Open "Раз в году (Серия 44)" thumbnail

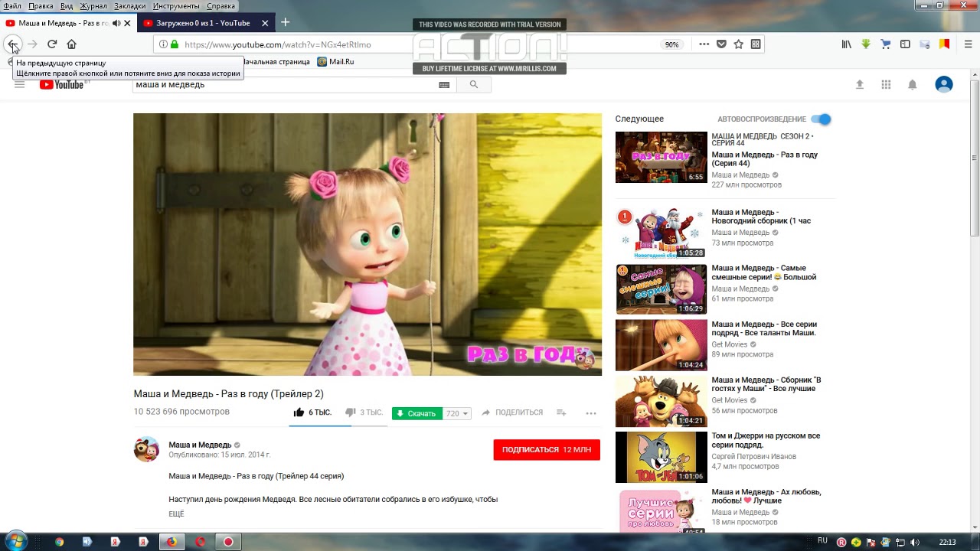661,158
